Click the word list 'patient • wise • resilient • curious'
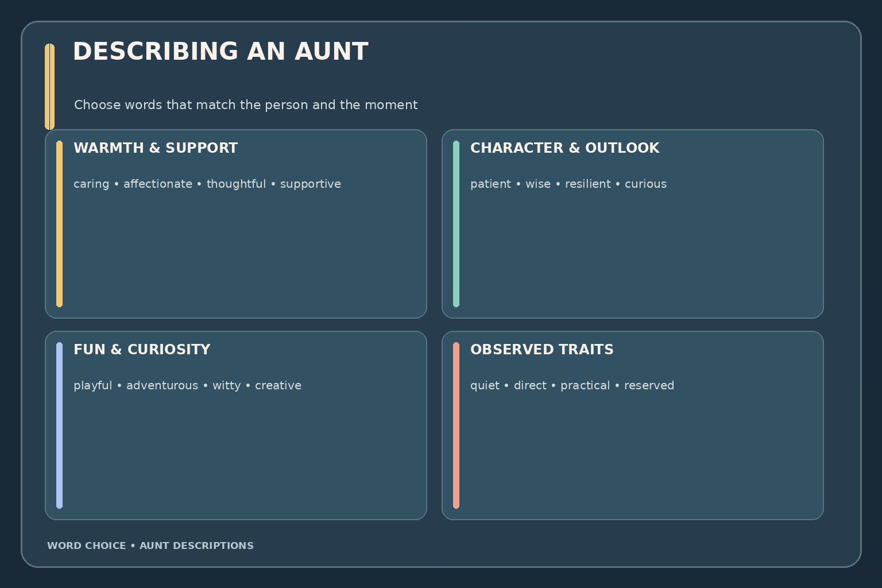Screen dimensions: 882x588 point(568,184)
